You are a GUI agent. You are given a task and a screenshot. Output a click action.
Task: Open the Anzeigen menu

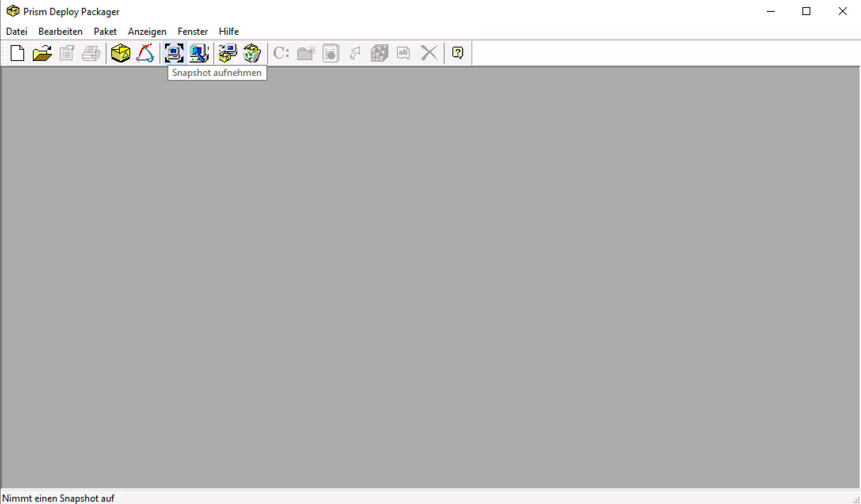(x=146, y=31)
